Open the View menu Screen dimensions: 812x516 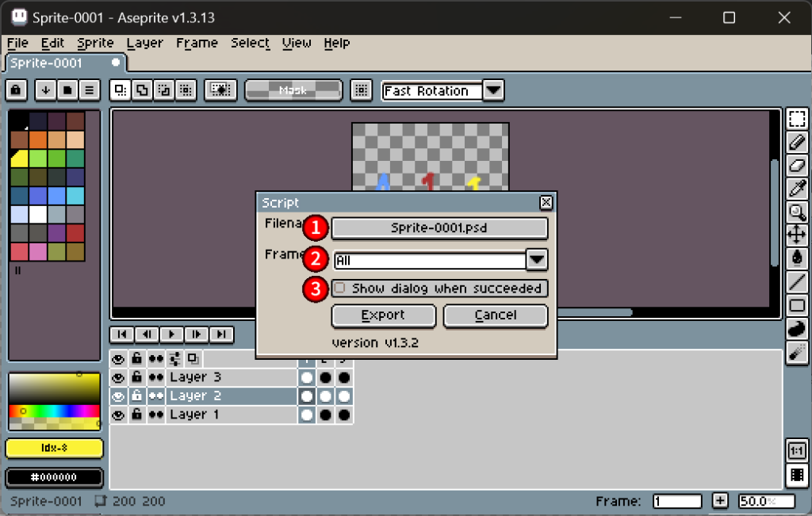coord(297,43)
